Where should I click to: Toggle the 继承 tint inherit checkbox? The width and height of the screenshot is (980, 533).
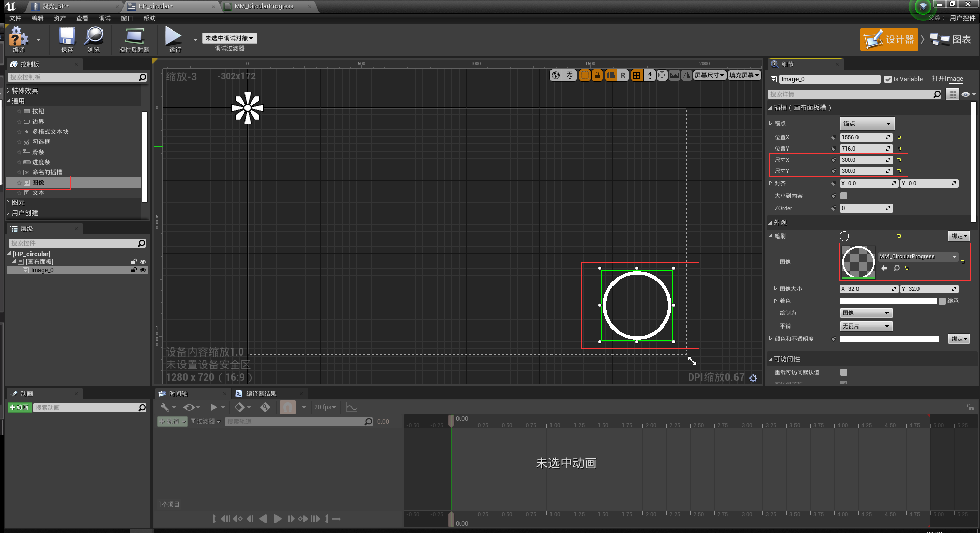(942, 301)
